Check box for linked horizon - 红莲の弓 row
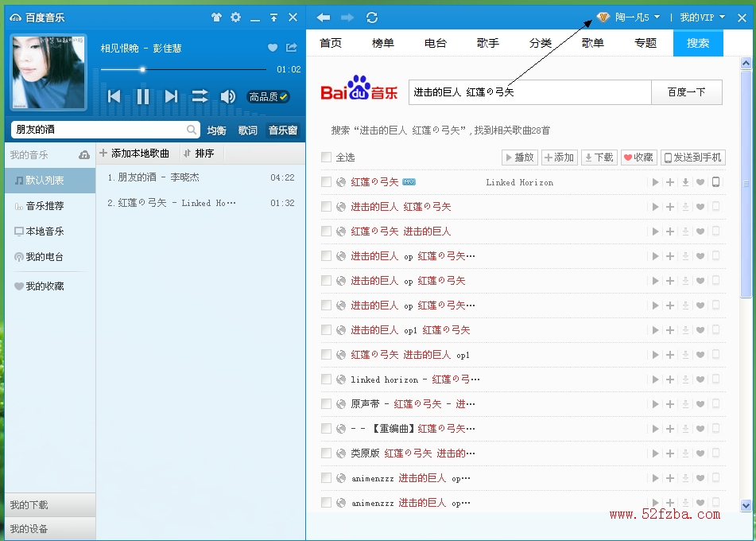Viewport: 756px width, 541px height. point(327,379)
